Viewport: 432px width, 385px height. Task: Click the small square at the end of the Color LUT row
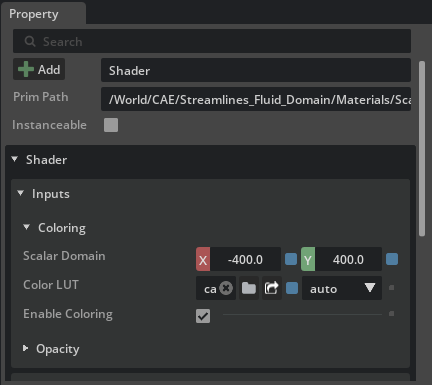pos(392,287)
